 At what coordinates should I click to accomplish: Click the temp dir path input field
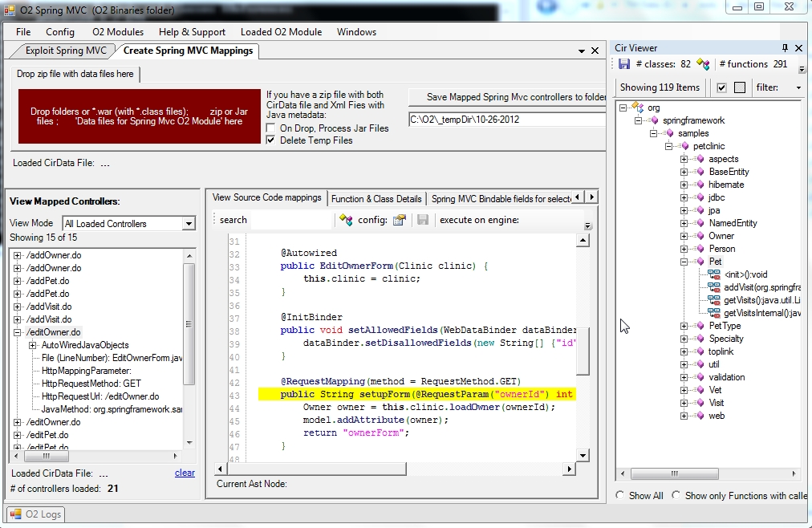(507, 120)
